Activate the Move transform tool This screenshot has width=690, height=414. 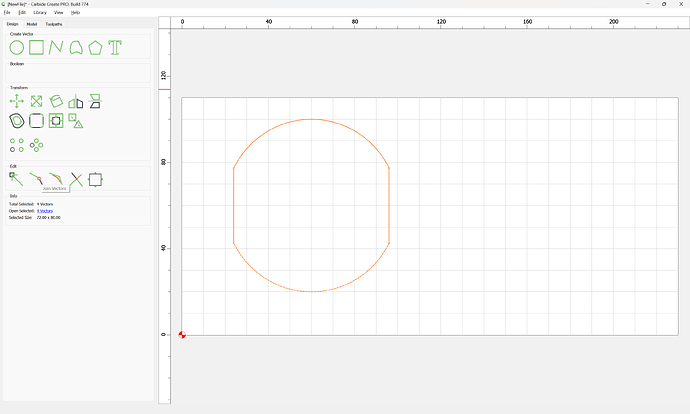click(17, 101)
